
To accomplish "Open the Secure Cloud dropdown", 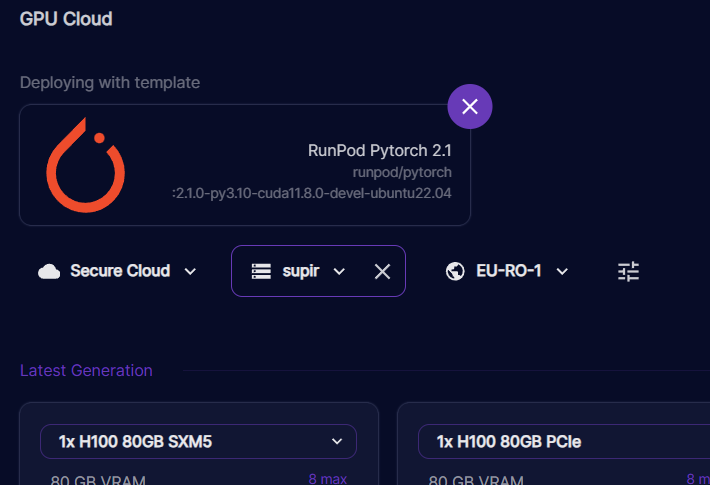I will tap(117, 271).
